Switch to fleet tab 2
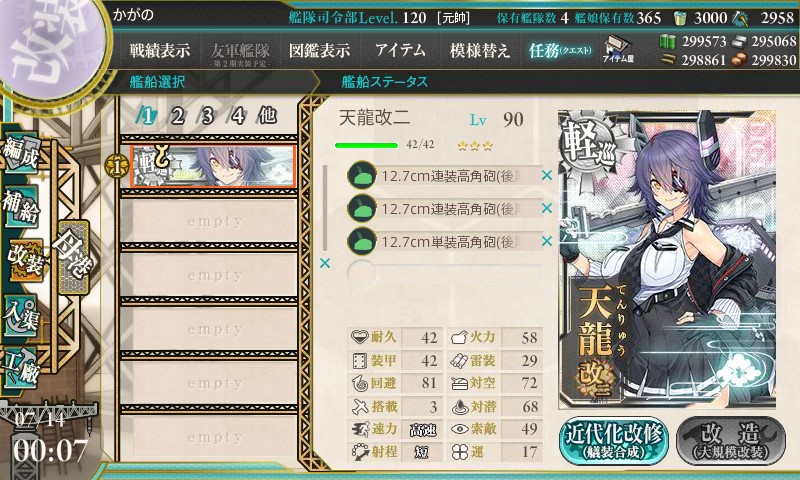This screenshot has height=480, width=800. pos(177,116)
